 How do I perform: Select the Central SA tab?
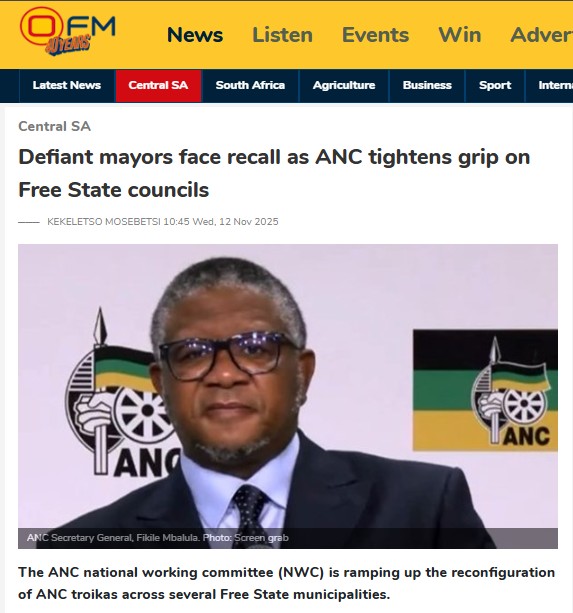[x=158, y=86]
